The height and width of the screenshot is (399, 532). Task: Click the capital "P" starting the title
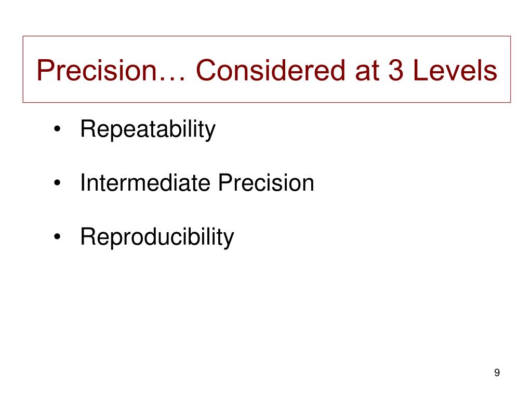[45, 70]
